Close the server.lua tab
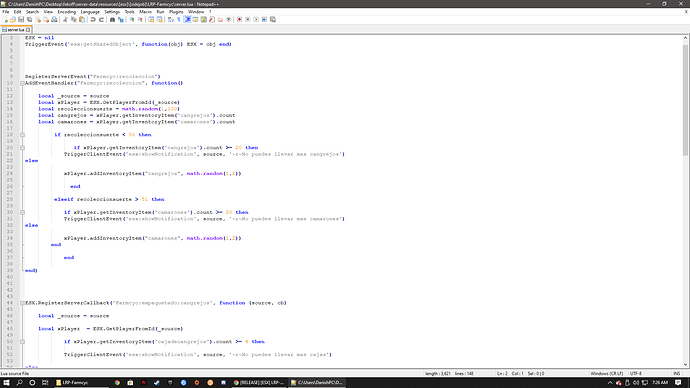690x388 pixels. tap(28, 29)
